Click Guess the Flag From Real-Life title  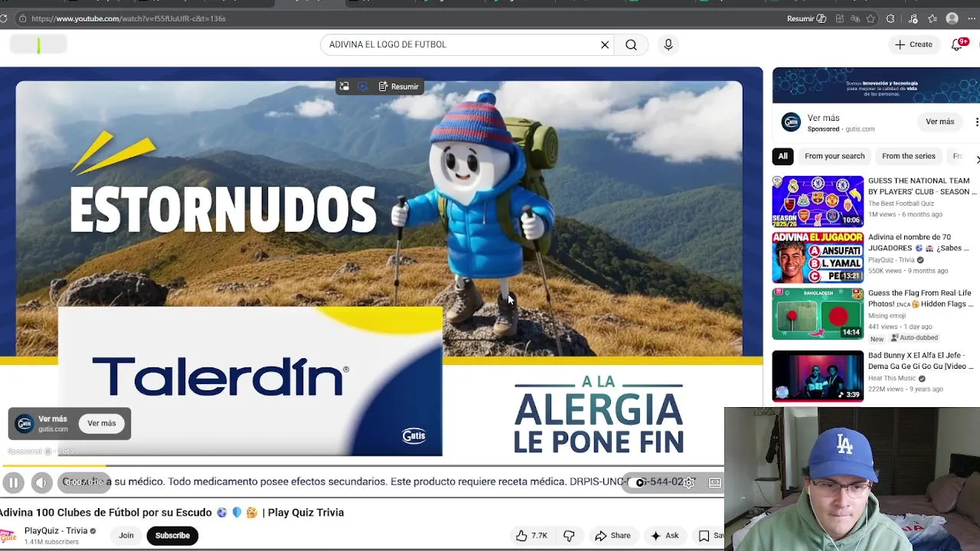click(920, 298)
